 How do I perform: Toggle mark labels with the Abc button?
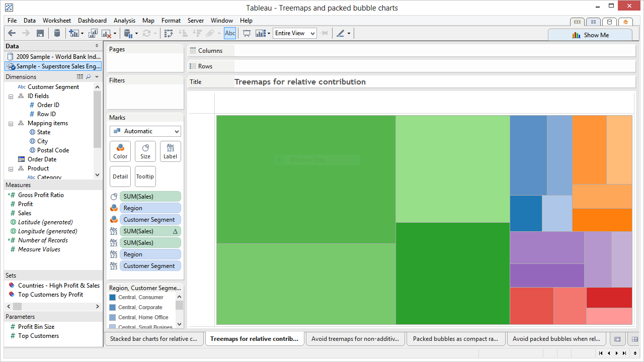click(x=229, y=33)
